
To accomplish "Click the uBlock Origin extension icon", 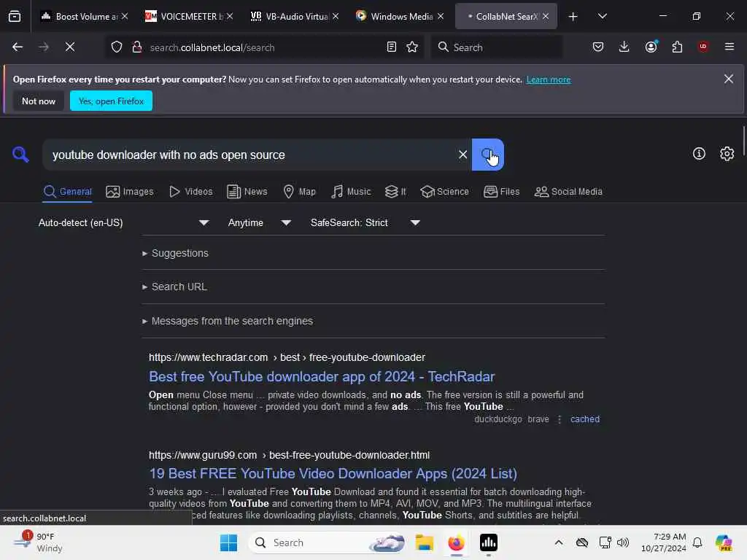I will pyautogui.click(x=703, y=46).
